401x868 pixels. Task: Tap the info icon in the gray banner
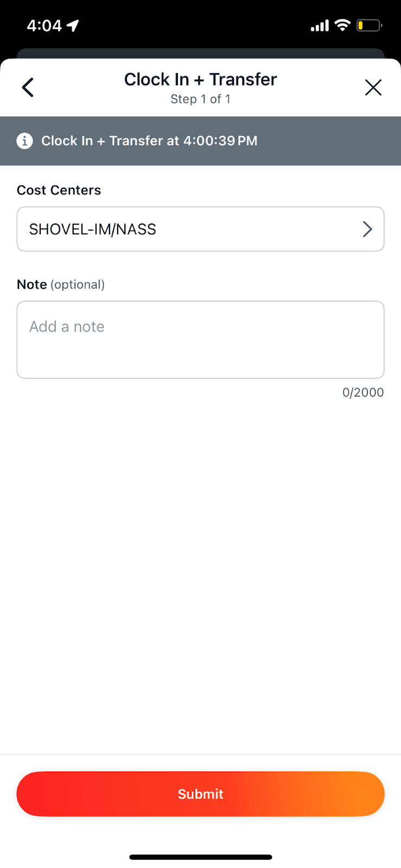(24, 141)
